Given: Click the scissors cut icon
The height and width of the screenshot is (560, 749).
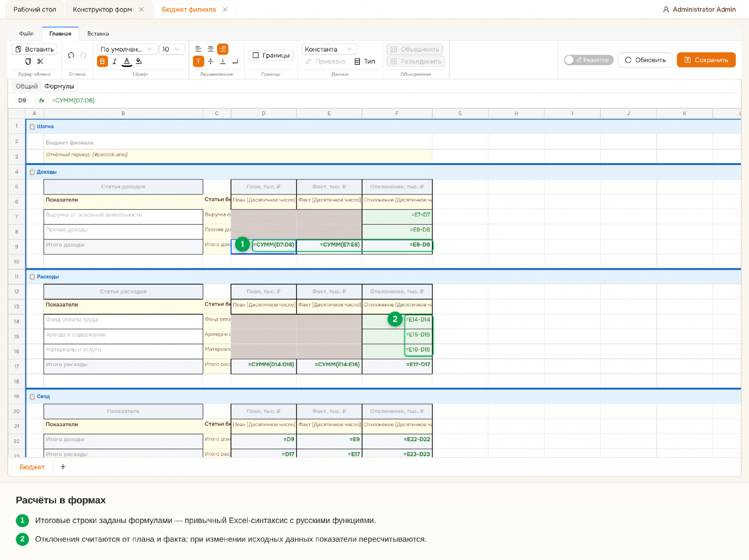Looking at the screenshot, I should (x=40, y=61).
